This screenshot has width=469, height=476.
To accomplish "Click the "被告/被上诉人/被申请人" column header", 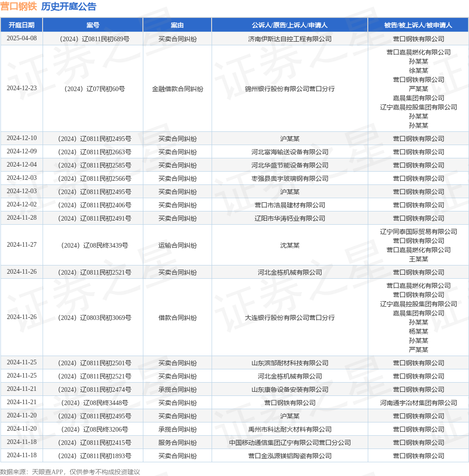I will (418, 25).
